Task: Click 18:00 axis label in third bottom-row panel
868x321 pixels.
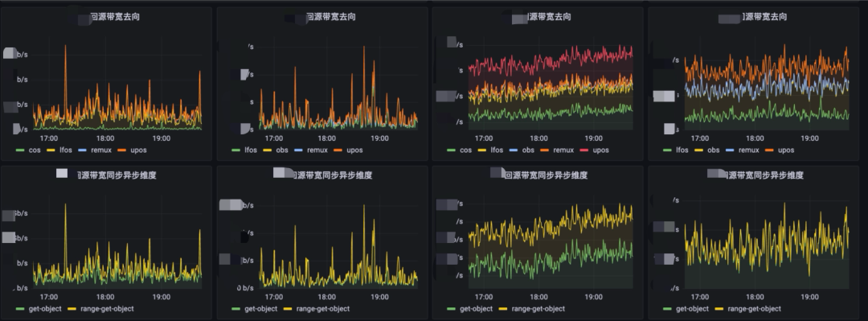Action: 538,297
